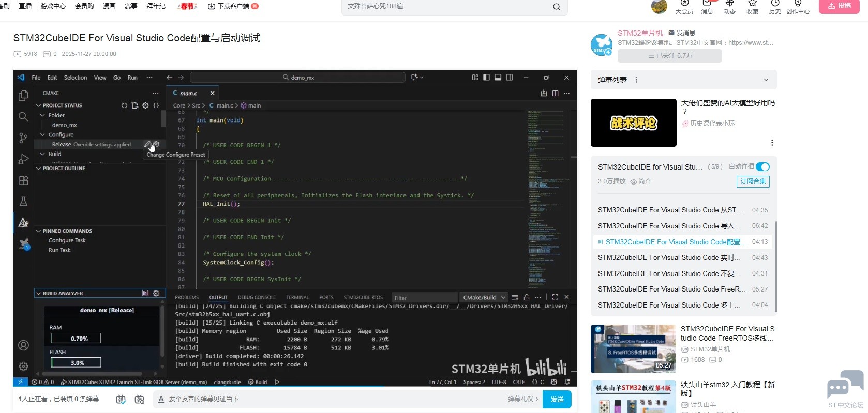Click the curly braces icon in Project Status
Viewport: 868px width, 413px height.
(x=156, y=105)
